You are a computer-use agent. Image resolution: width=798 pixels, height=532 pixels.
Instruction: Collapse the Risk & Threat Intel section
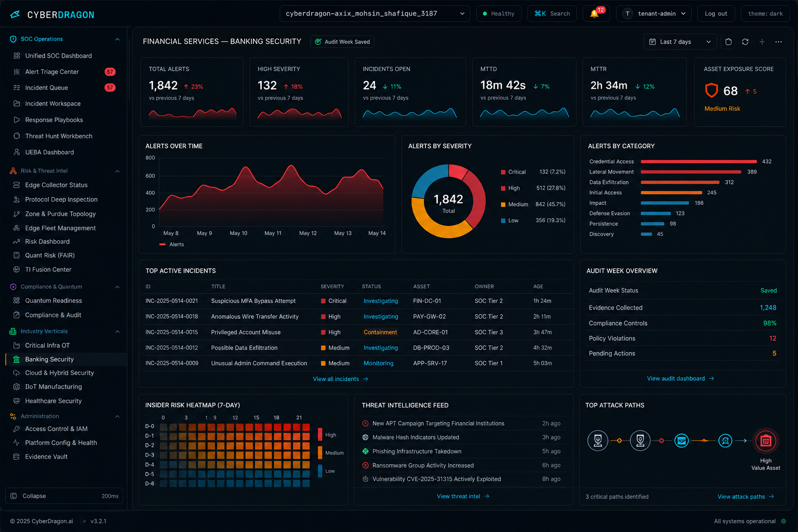point(117,171)
